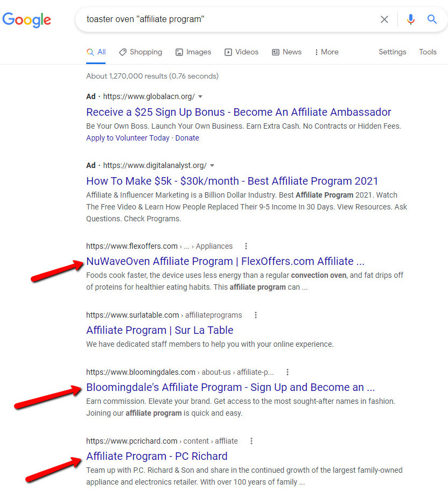Screen dimensions: 448x490
Task: Click the surlatable.com breadcrumb URL
Action: coord(164,315)
